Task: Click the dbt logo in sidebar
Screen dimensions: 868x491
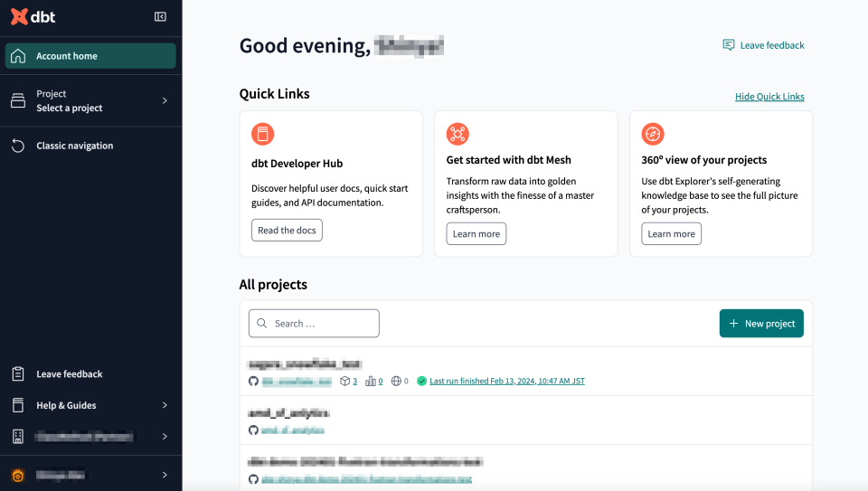Action: (x=32, y=16)
